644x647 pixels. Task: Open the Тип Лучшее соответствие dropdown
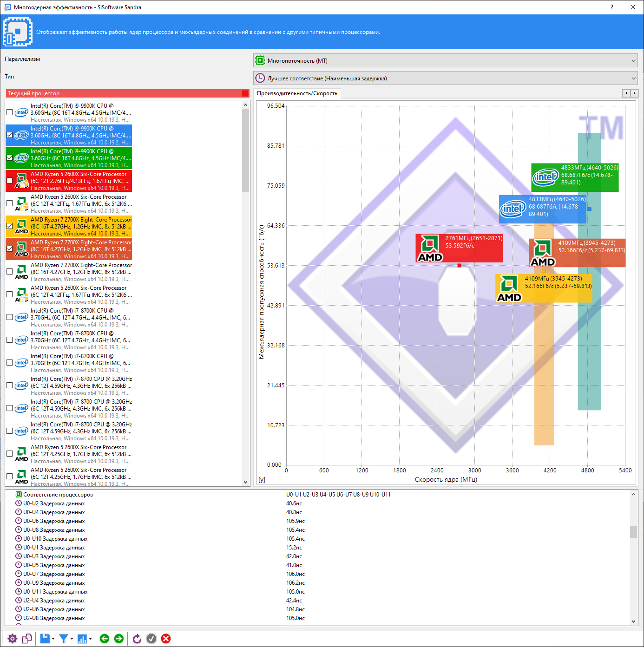click(446, 78)
